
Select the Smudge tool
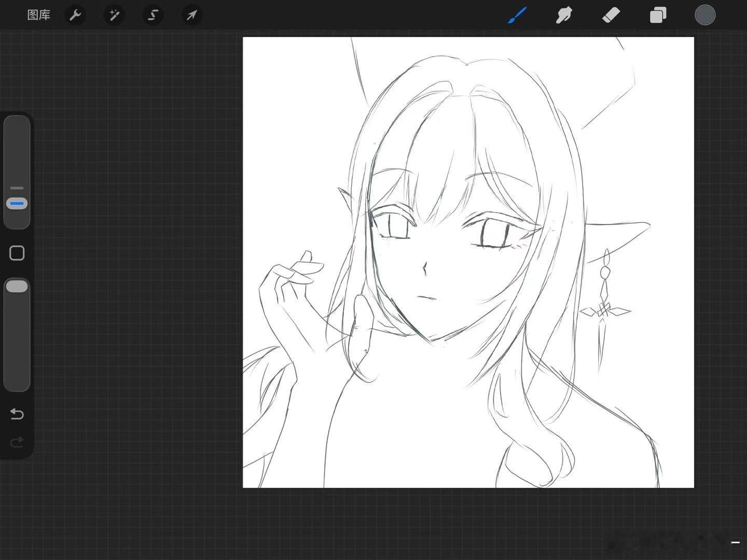[x=564, y=15]
